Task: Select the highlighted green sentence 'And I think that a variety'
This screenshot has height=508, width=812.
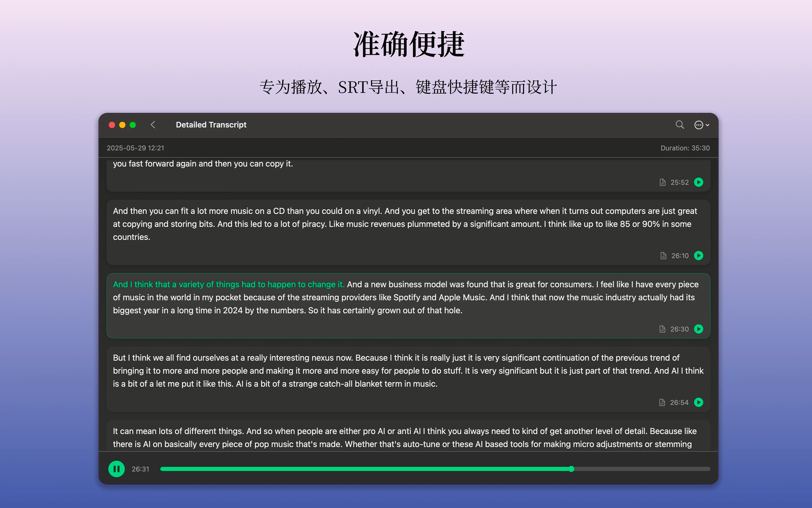Action: pos(228,284)
